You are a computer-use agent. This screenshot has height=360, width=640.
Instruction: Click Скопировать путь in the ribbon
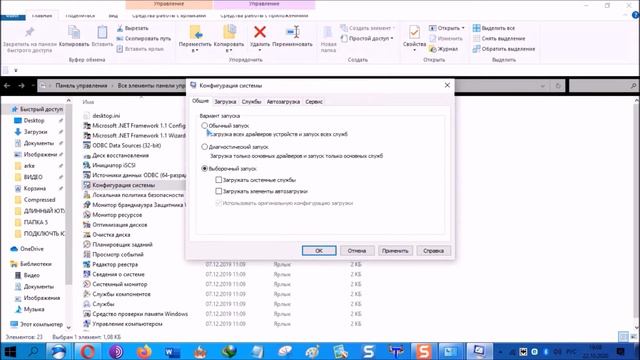(x=144, y=38)
